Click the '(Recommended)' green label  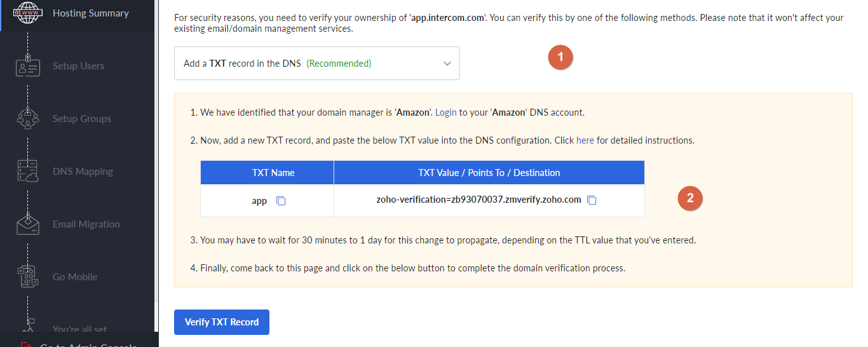[339, 64]
